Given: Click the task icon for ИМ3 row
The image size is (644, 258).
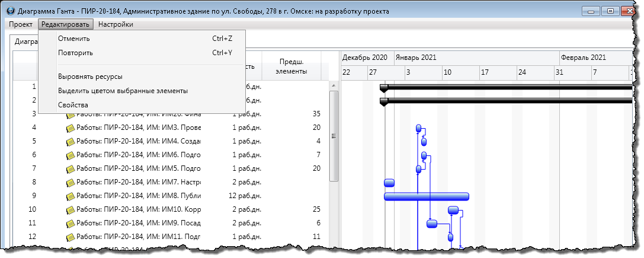Looking at the screenshot, I should click(70, 128).
